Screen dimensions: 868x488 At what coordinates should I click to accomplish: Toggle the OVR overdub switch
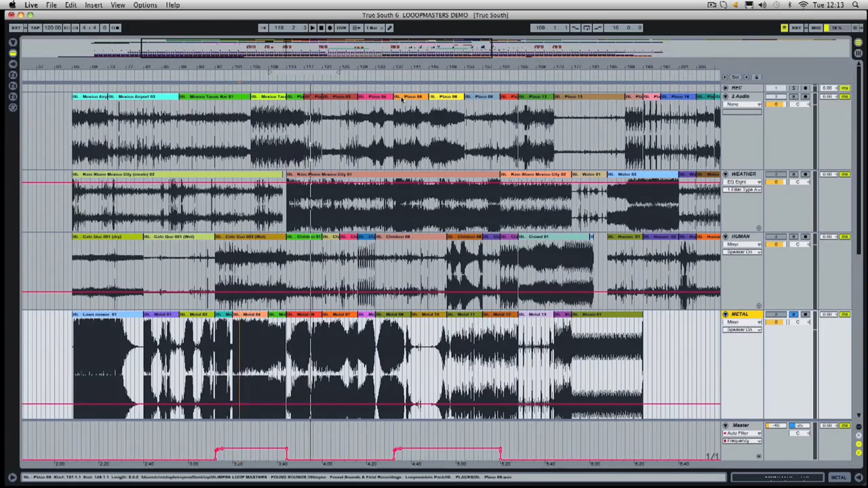[x=341, y=28]
